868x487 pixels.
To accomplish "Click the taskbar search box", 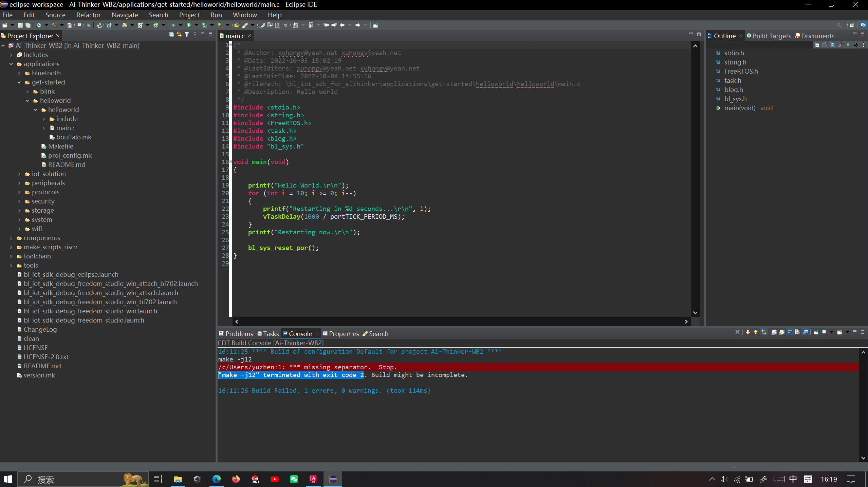I will tap(83, 479).
